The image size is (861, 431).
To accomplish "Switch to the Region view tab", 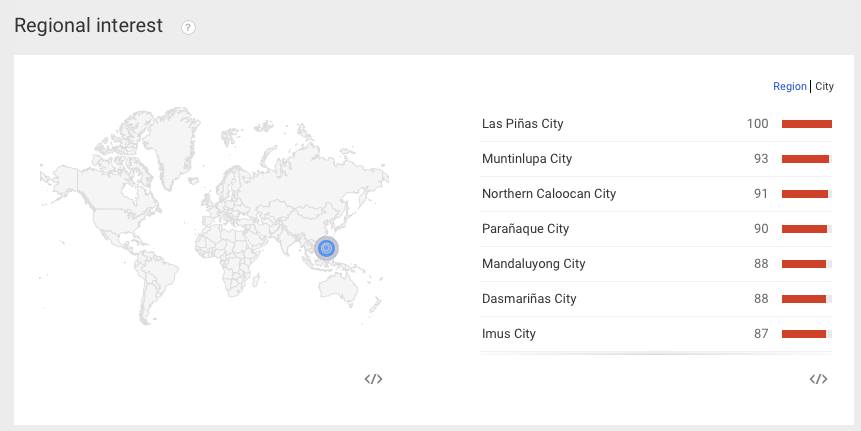I will (789, 87).
